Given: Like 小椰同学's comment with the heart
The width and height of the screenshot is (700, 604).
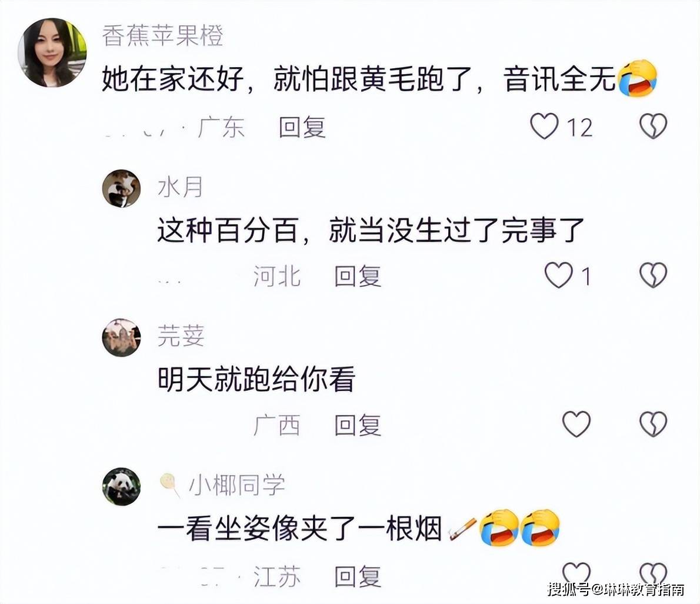Looking at the screenshot, I should [x=576, y=573].
